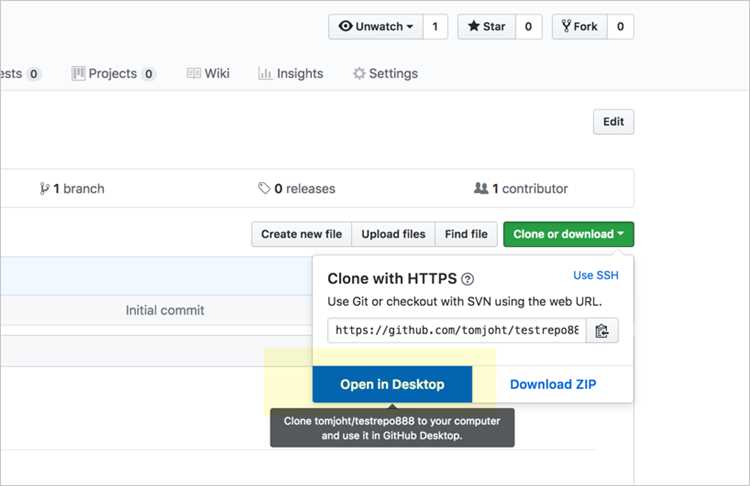Choose Upload files
Image resolution: width=750 pixels, height=486 pixels.
tap(393, 234)
